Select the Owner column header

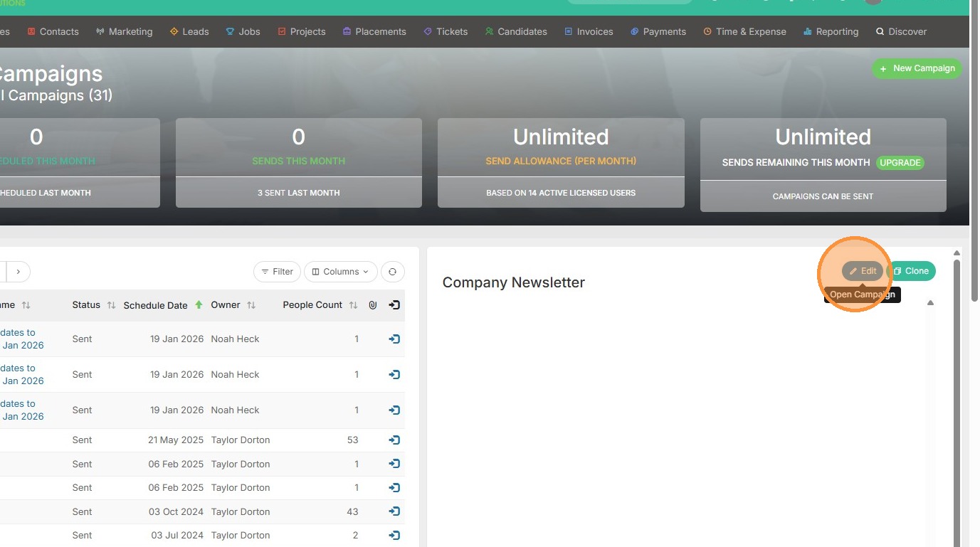click(x=226, y=305)
